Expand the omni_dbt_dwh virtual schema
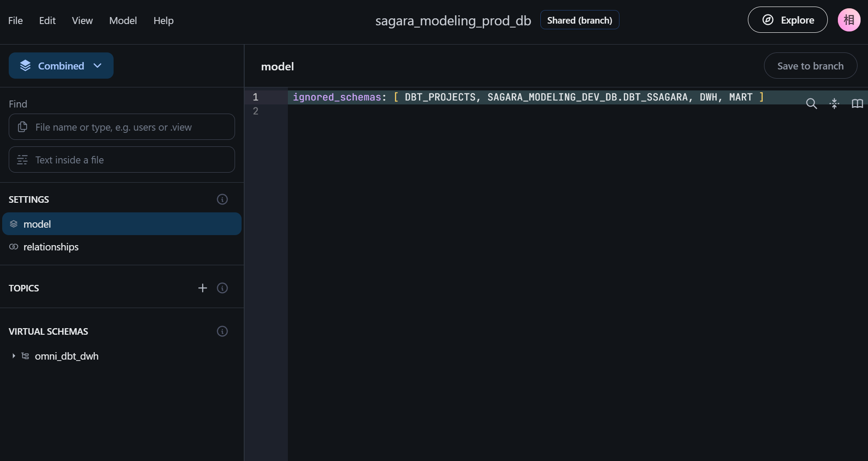The width and height of the screenshot is (868, 461). pos(14,356)
